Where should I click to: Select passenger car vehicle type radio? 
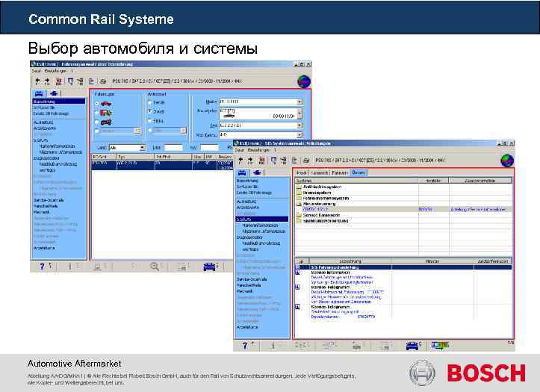pyautogui.click(x=97, y=103)
